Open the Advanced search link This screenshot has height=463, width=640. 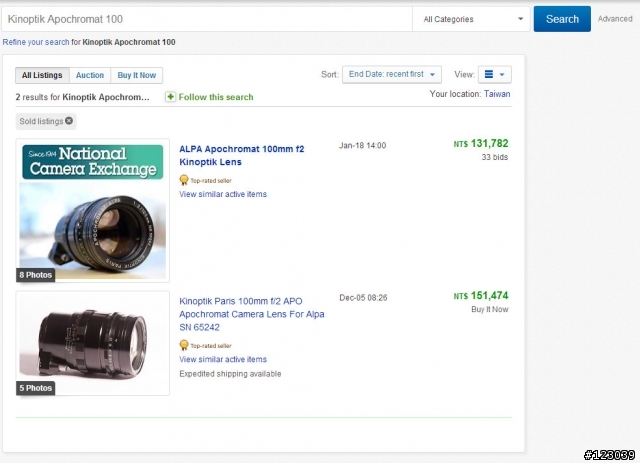click(x=615, y=19)
